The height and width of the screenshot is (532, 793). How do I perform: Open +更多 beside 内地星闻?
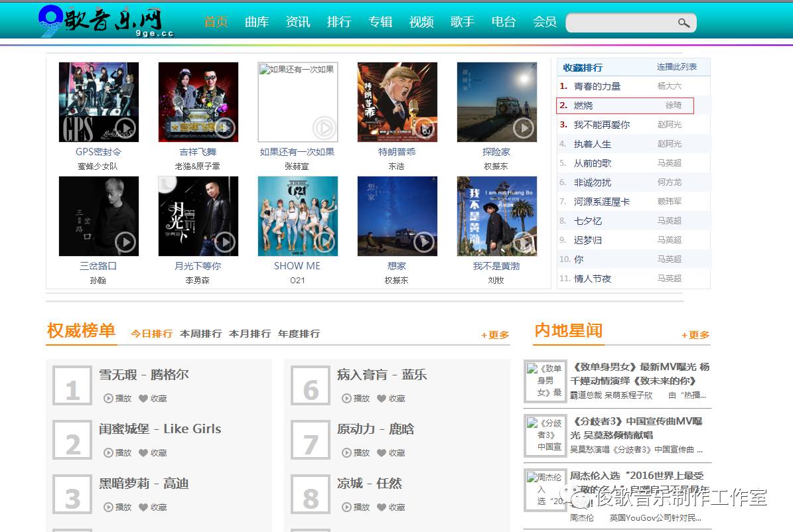695,335
